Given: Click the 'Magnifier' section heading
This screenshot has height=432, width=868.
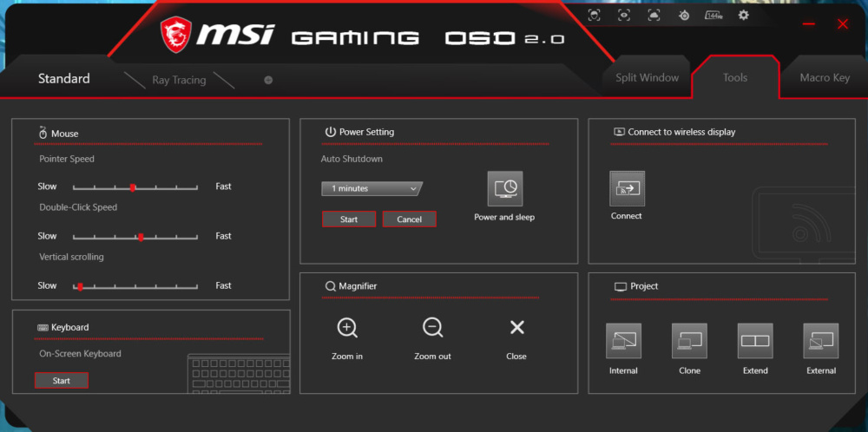Looking at the screenshot, I should (x=358, y=286).
